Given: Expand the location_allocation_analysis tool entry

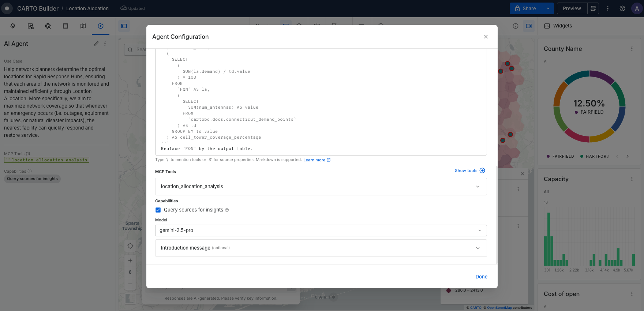Looking at the screenshot, I should coord(321,187).
